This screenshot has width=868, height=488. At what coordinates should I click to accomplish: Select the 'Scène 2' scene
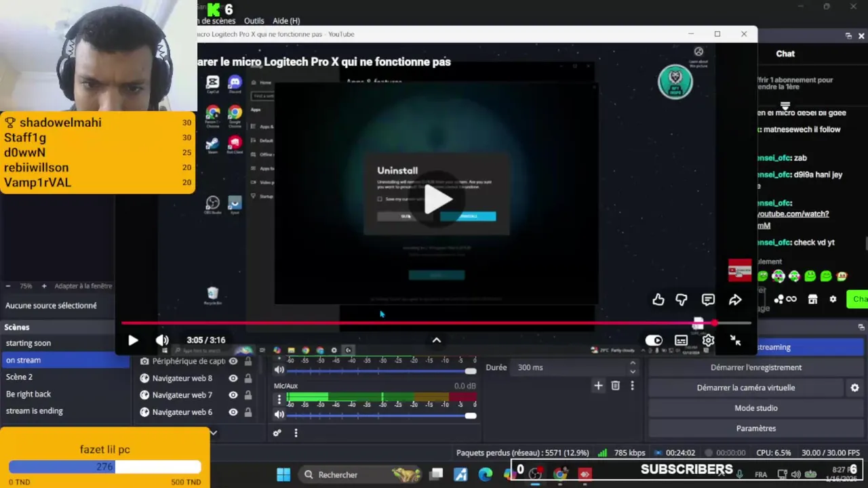64,377
